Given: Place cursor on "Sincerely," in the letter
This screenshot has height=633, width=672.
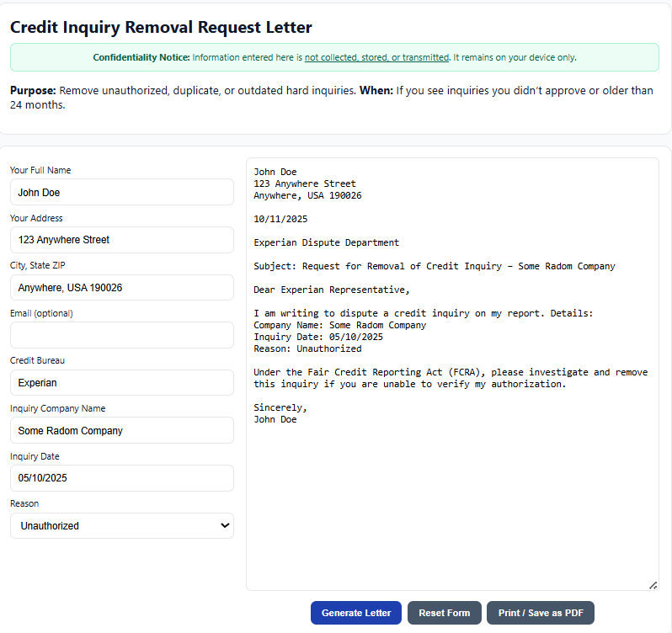Looking at the screenshot, I should (280, 407).
